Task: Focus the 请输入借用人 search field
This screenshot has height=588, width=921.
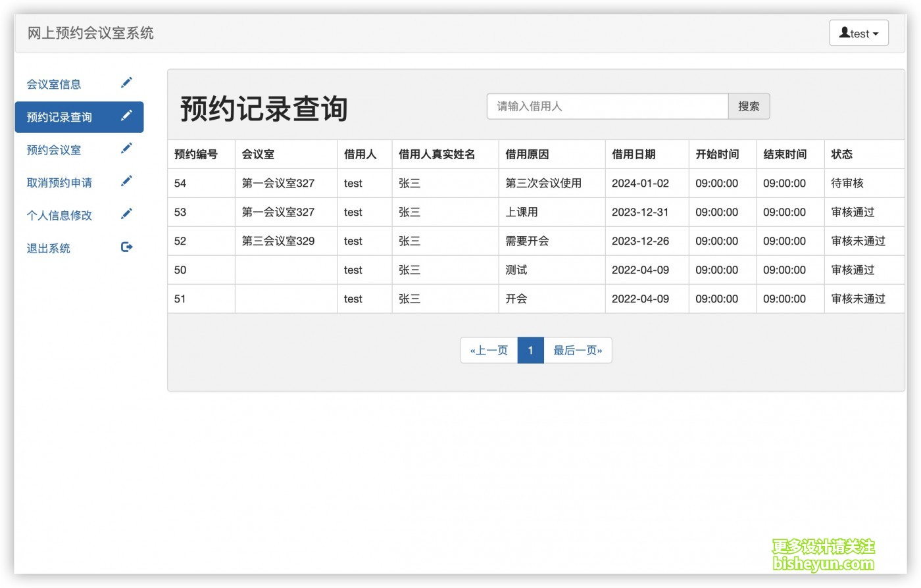Action: pos(607,107)
